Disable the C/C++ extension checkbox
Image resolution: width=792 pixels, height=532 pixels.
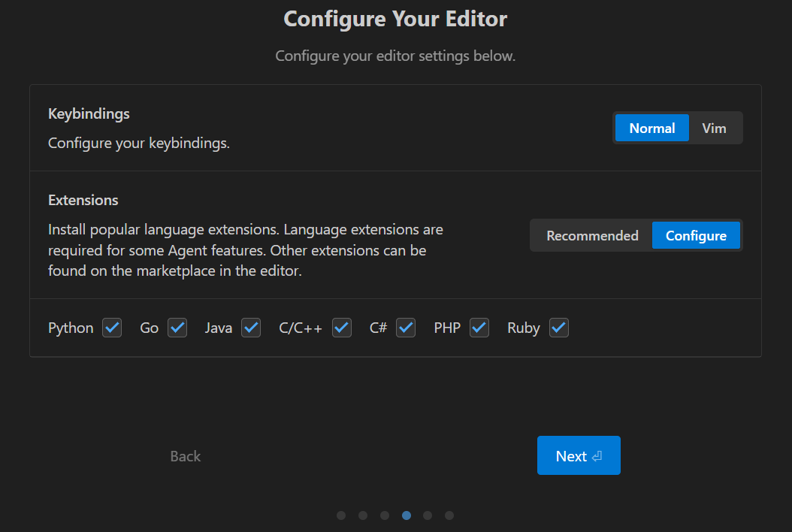click(342, 328)
